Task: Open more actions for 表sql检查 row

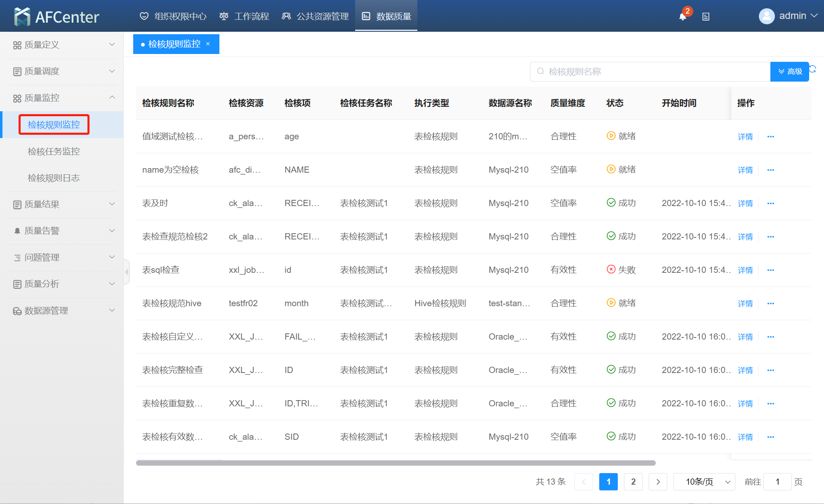Action: click(770, 270)
